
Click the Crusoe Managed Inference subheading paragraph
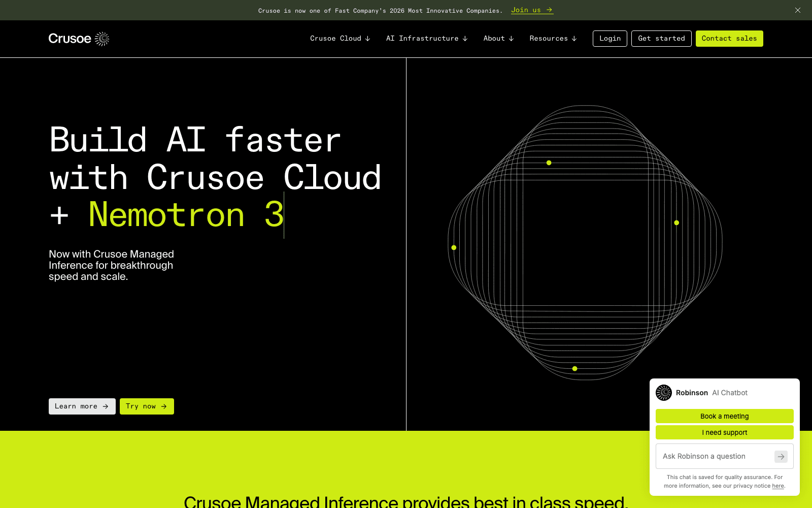111,265
